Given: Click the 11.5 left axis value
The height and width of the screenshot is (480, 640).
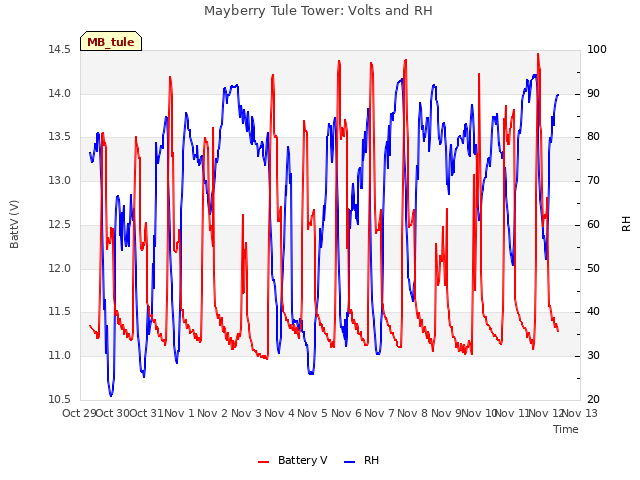Looking at the screenshot, I should pyautogui.click(x=60, y=312).
